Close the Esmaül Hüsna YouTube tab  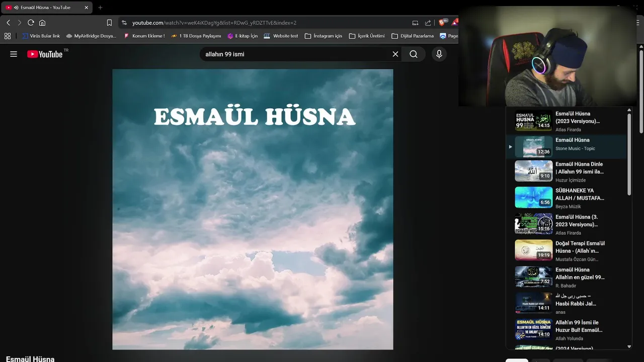tap(86, 8)
